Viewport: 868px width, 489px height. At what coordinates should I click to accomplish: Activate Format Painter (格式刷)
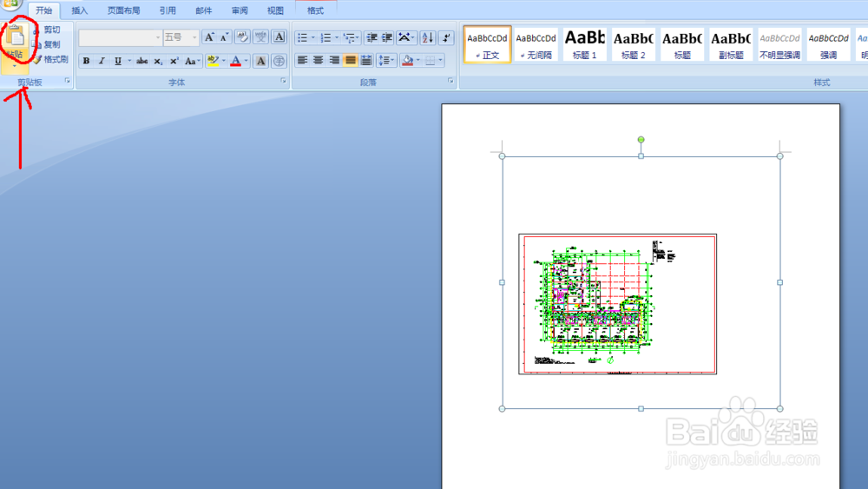[50, 59]
